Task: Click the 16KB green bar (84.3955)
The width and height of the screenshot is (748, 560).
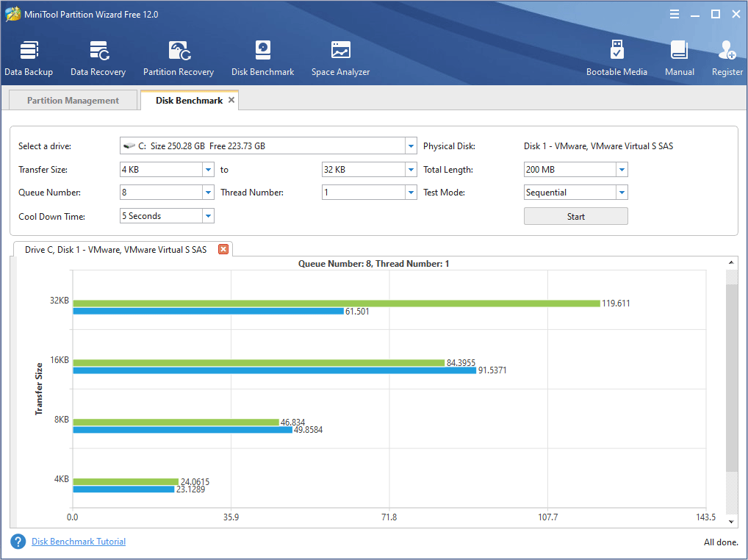Action: pyautogui.click(x=259, y=363)
